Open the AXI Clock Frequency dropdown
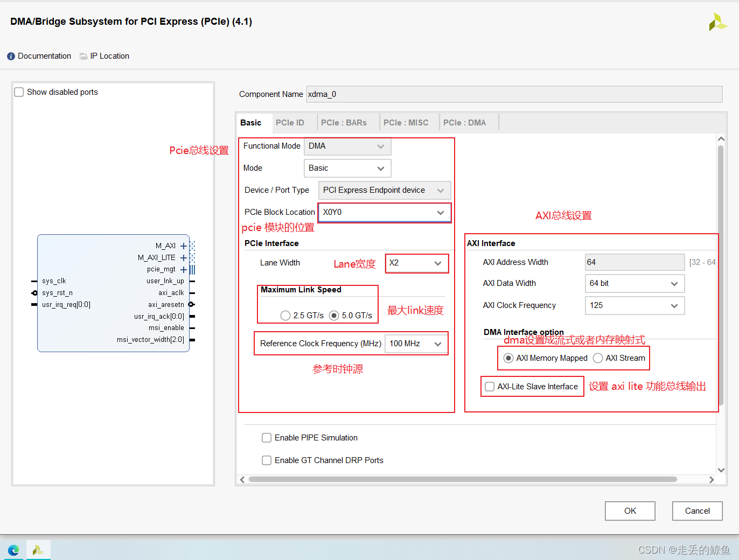The height and width of the screenshot is (560, 739). pos(635,306)
